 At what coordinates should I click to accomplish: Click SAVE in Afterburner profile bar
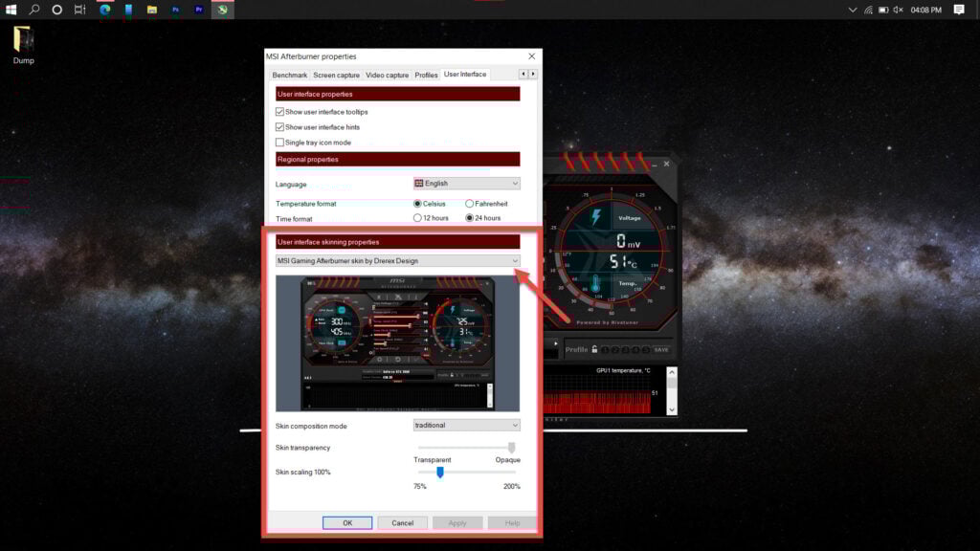[661, 350]
